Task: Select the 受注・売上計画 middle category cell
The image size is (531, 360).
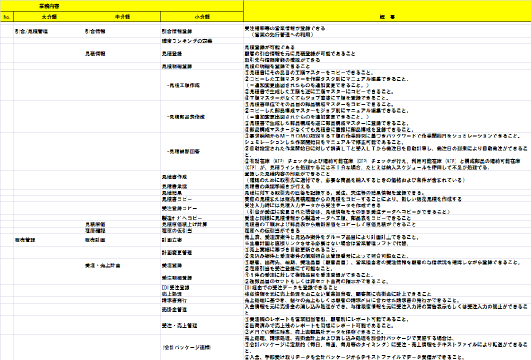Action: click(x=102, y=266)
